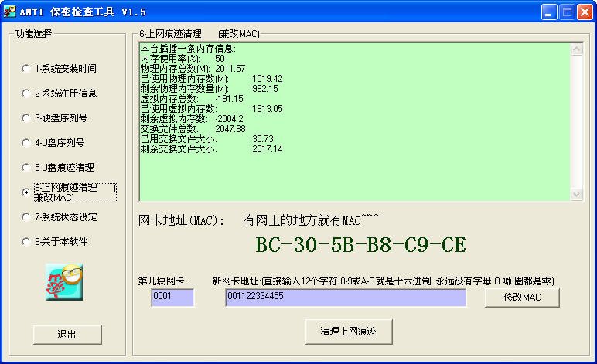Click the displayed MAC address BC-30-5B-B8-C9-CE

tap(360, 245)
